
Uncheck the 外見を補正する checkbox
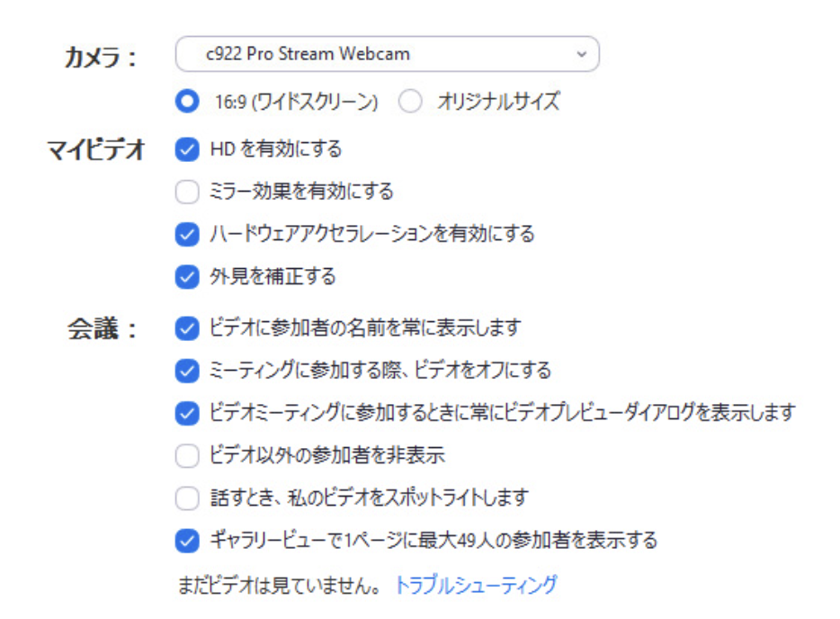click(187, 277)
